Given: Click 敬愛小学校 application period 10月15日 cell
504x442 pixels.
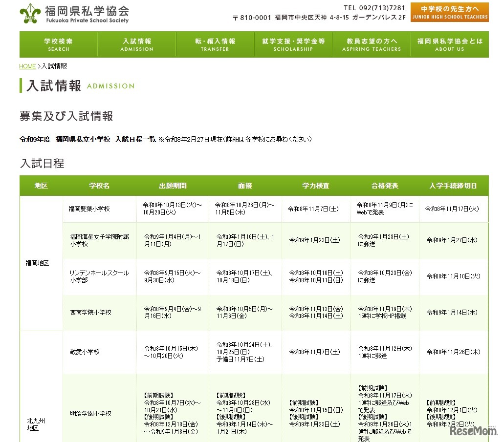Looking at the screenshot, I should (x=173, y=352).
